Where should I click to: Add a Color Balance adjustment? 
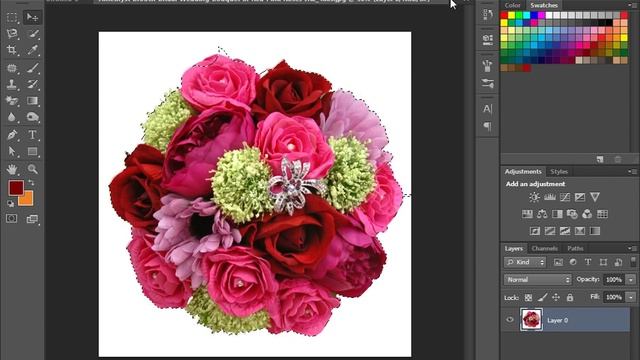coord(542,214)
